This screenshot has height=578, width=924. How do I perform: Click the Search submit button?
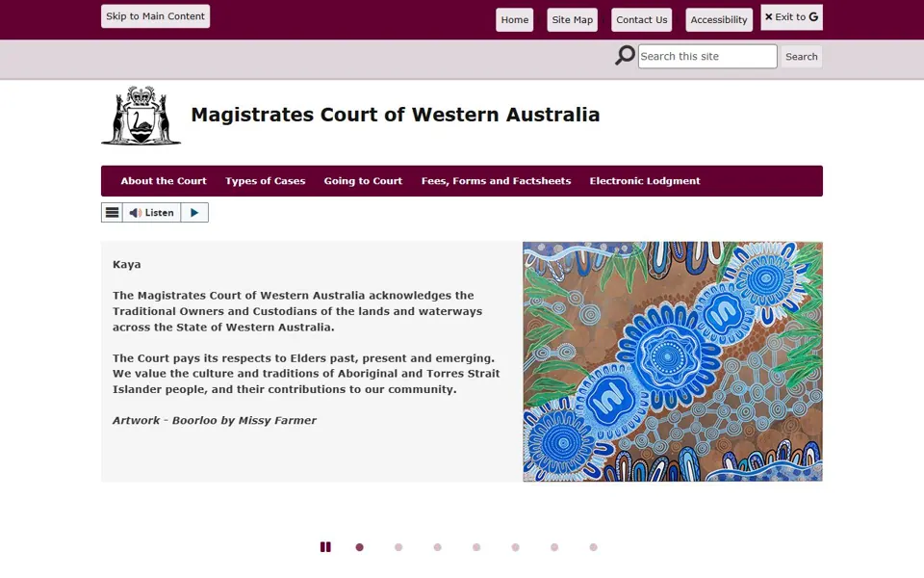(x=802, y=57)
